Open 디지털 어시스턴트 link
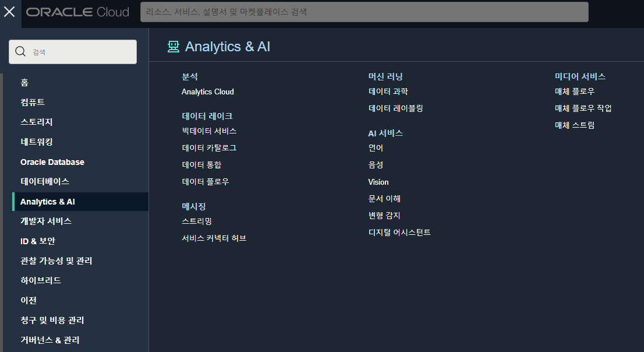The height and width of the screenshot is (352, 644). click(399, 233)
